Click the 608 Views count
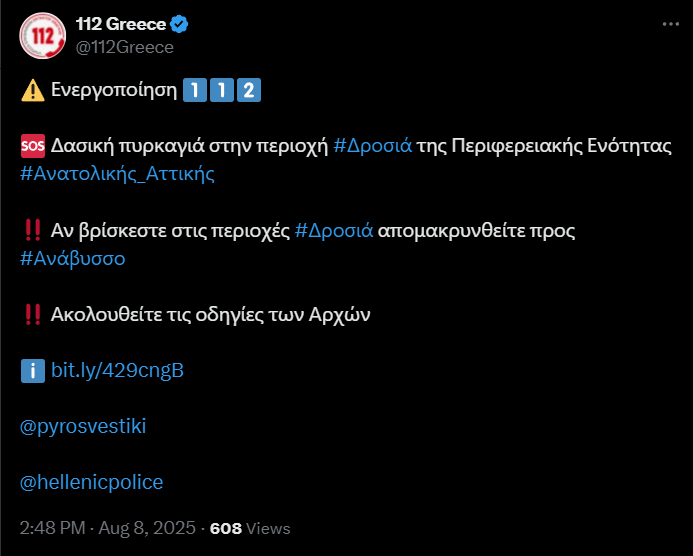The height and width of the screenshot is (556, 693). 250,528
